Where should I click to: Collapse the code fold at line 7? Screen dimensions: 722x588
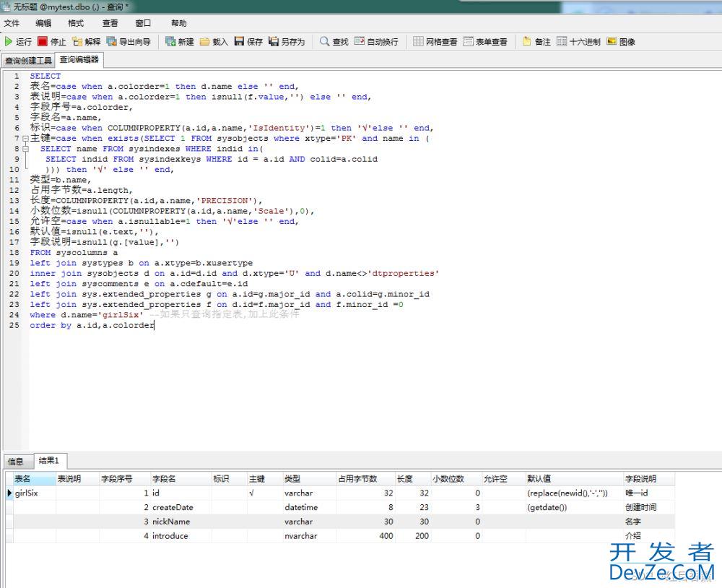[26, 138]
